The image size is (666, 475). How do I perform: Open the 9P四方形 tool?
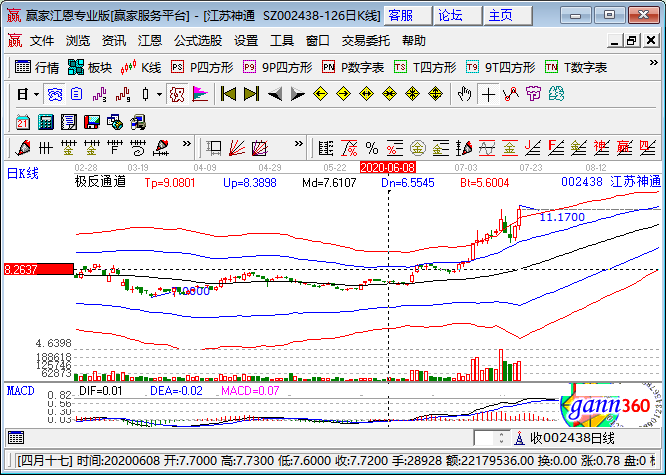pos(277,67)
